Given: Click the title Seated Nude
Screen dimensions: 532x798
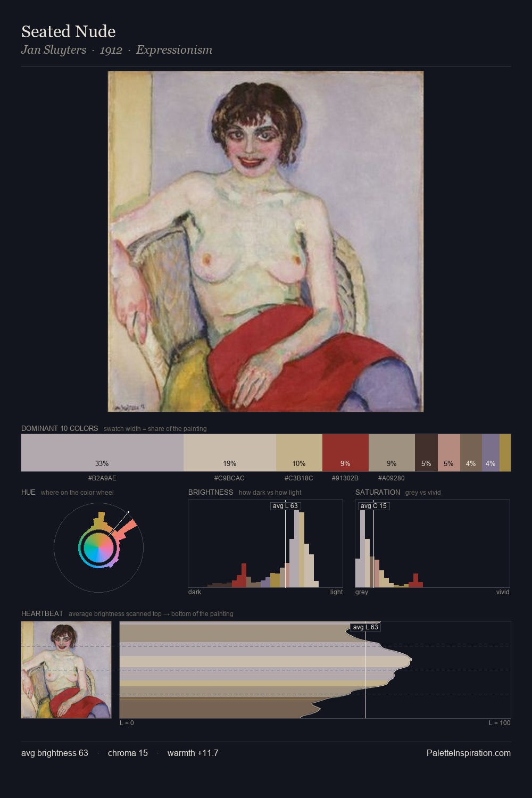Looking at the screenshot, I should 68,31.
